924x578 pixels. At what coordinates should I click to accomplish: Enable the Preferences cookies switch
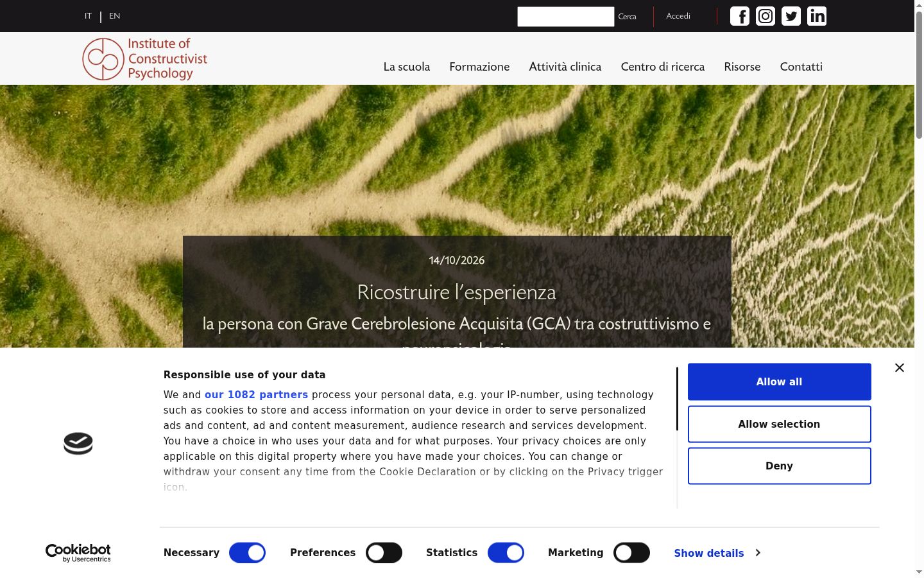384,553
